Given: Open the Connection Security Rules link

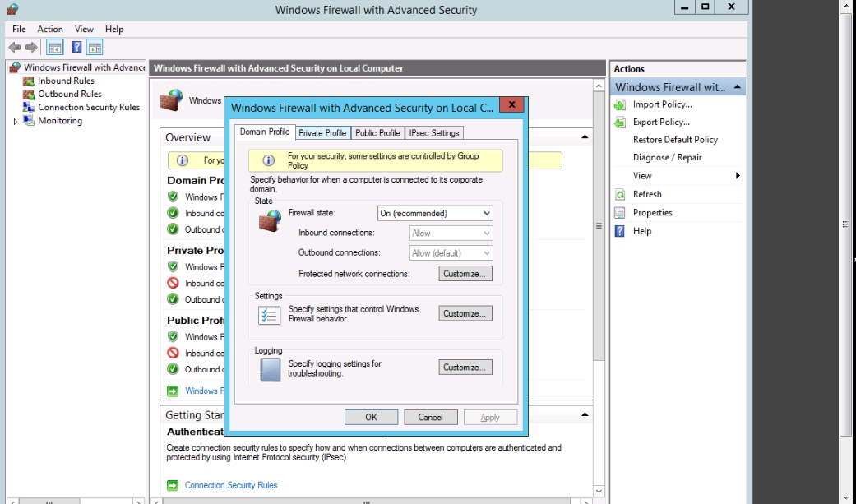Looking at the screenshot, I should click(x=231, y=485).
